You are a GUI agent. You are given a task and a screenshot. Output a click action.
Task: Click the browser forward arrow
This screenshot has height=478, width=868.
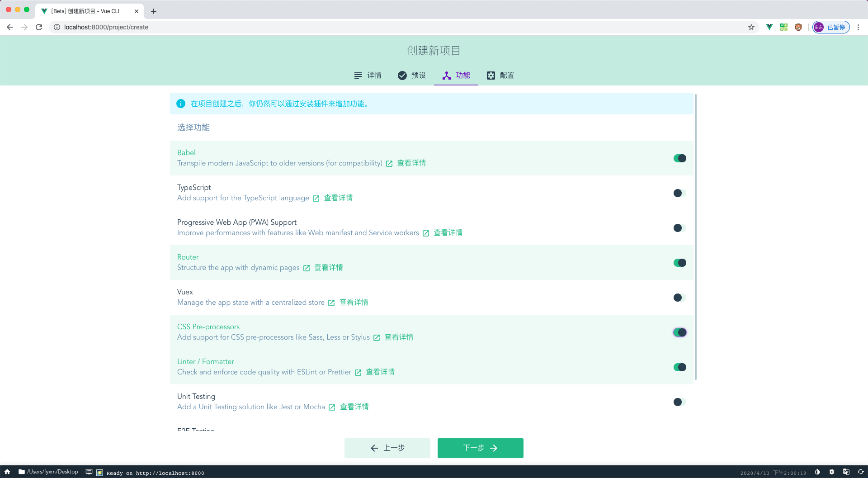pos(24,27)
